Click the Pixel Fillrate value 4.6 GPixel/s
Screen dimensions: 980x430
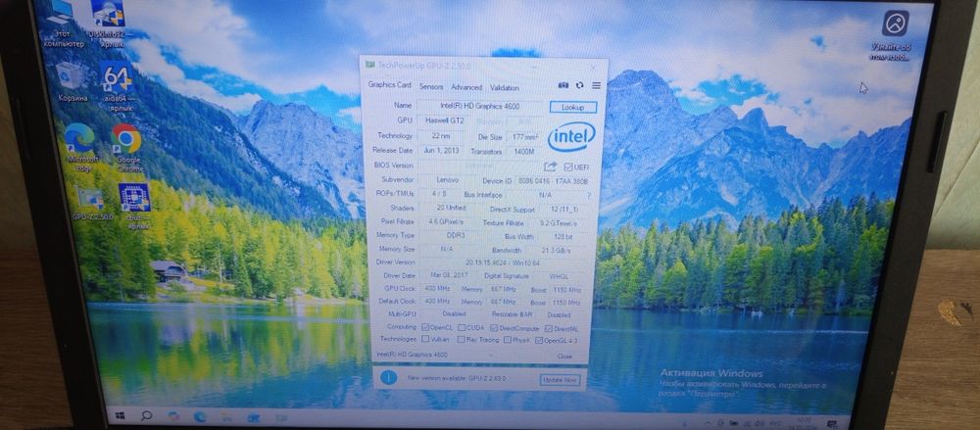(x=447, y=222)
